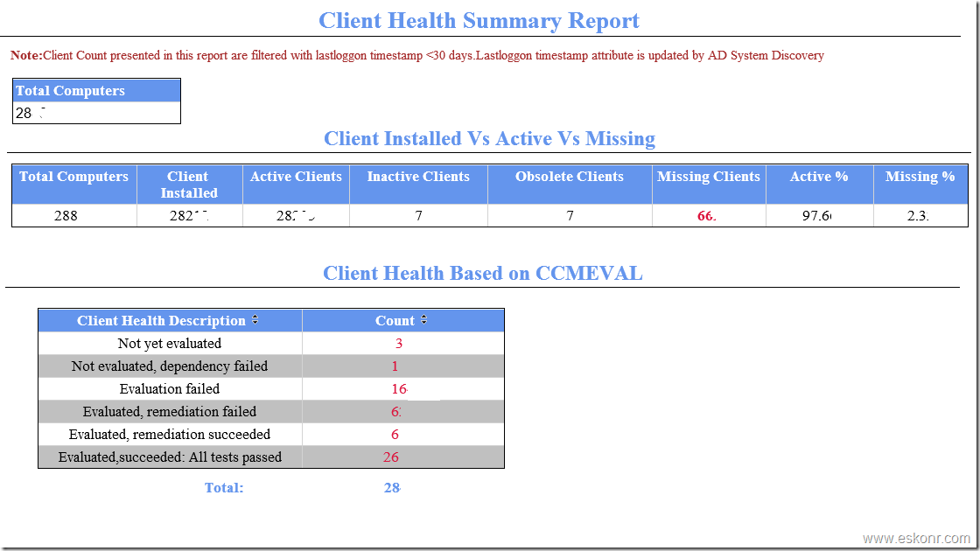The width and height of the screenshot is (980, 551).
Task: Select the Active Clients column header
Action: (295, 177)
